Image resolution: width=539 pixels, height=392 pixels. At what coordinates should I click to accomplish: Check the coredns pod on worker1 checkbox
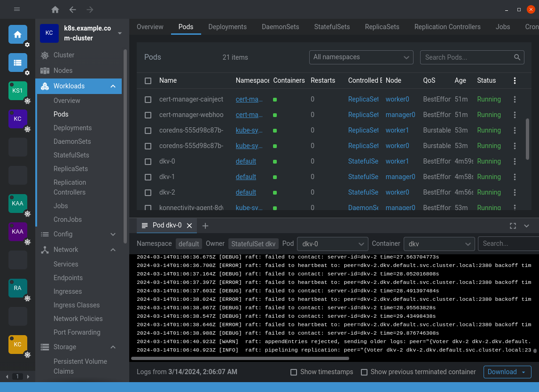148,131
